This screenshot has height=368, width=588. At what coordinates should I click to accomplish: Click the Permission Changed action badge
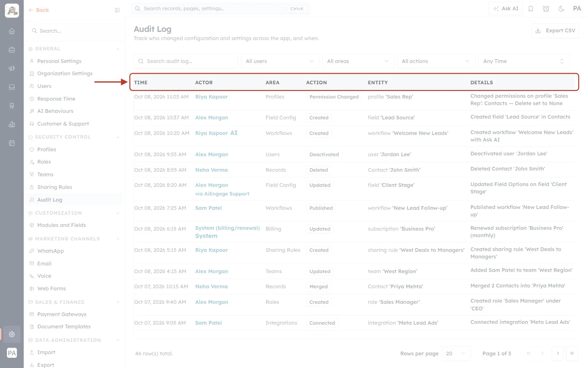(334, 97)
